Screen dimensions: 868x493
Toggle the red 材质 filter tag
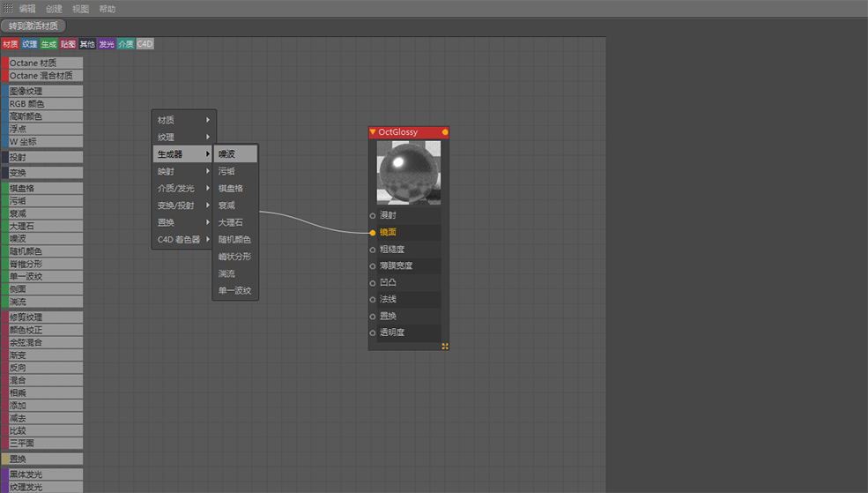pos(11,43)
